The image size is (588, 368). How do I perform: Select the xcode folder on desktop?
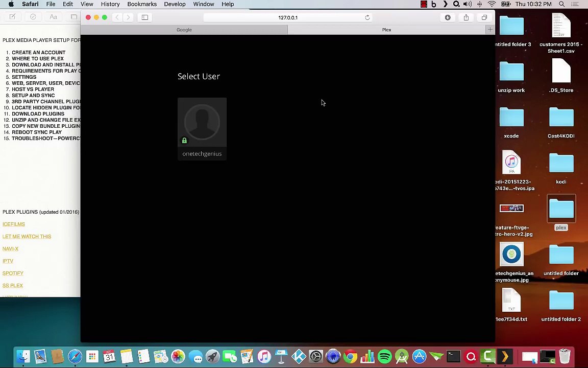[511, 118]
